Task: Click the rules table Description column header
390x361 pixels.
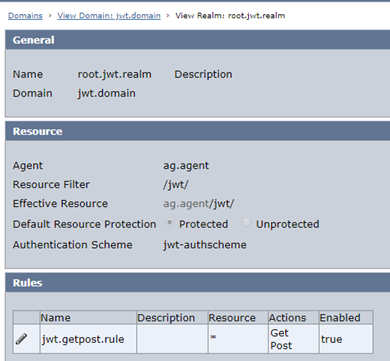Action: (172, 318)
